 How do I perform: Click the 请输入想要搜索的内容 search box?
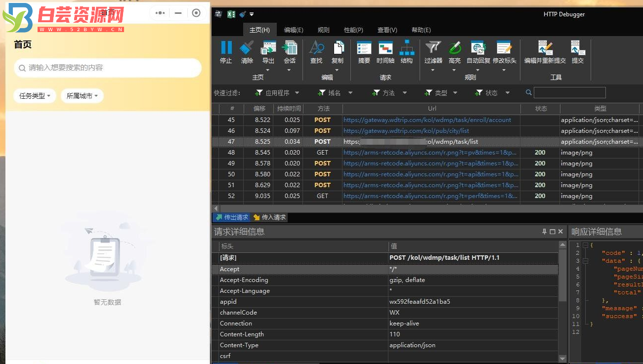[108, 68]
